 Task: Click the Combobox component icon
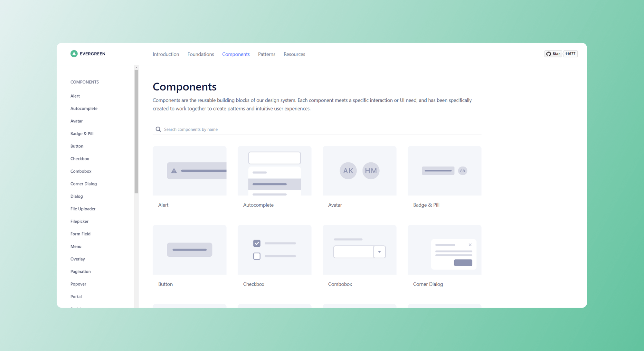(x=359, y=250)
